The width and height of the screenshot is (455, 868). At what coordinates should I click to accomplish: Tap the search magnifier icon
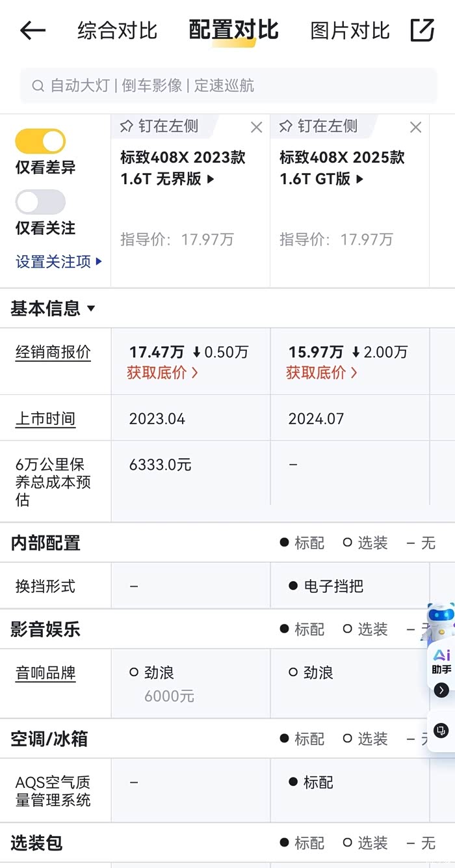pos(38,86)
